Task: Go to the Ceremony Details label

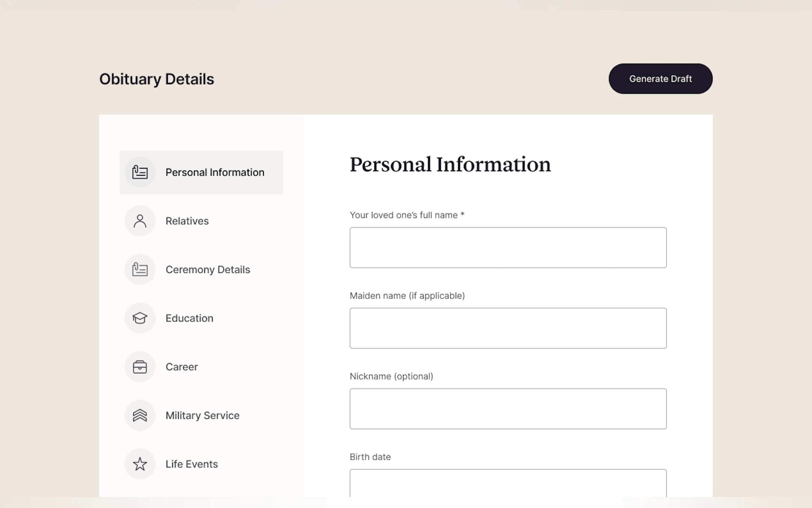Action: click(x=208, y=269)
